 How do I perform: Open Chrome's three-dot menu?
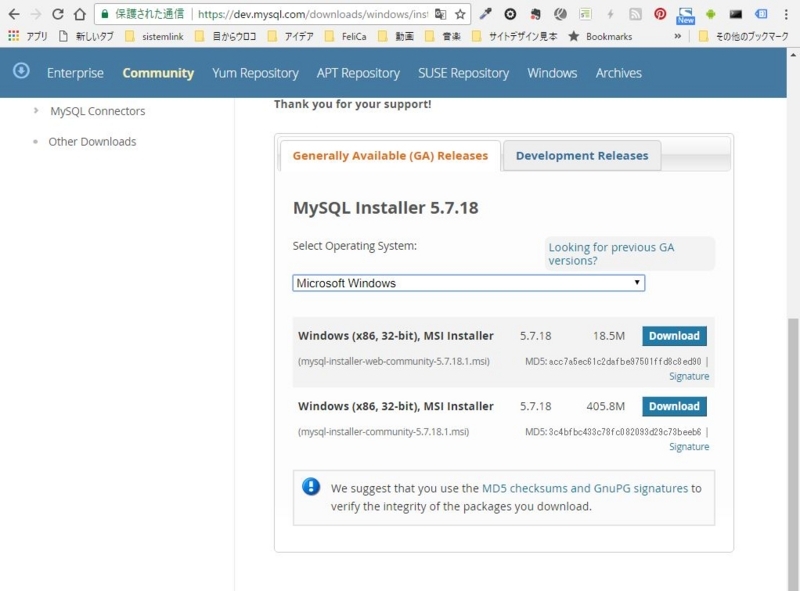786,14
